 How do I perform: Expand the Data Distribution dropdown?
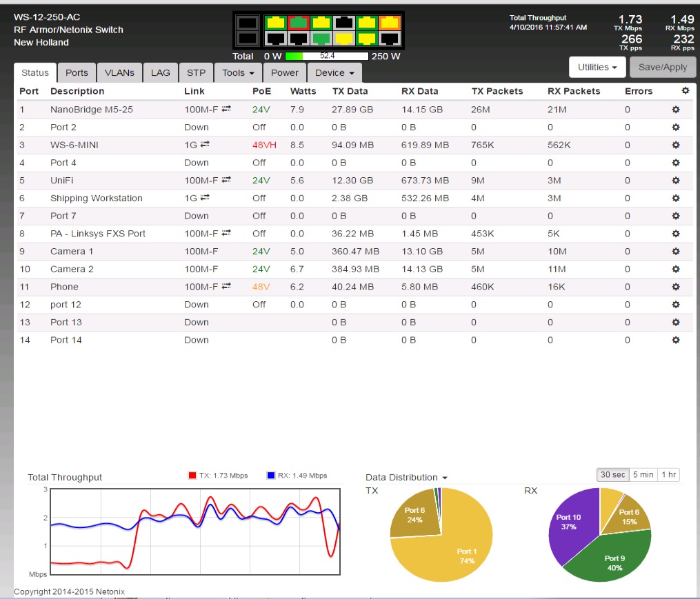(x=407, y=478)
